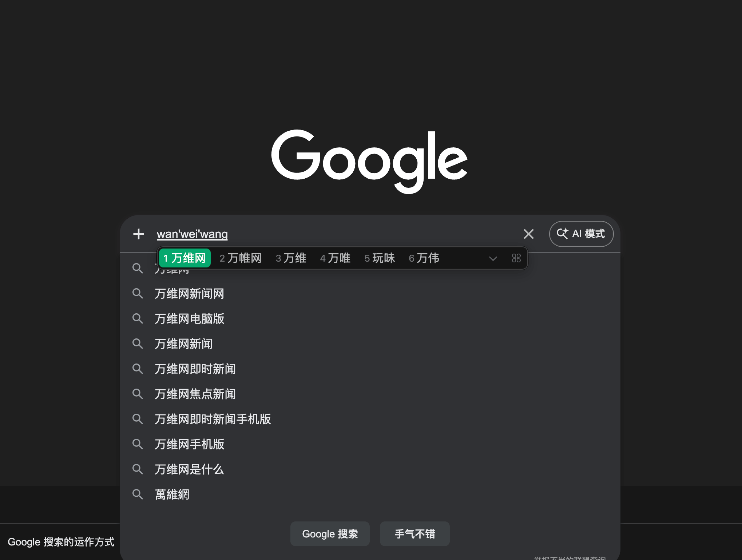Viewport: 742px width, 560px height.
Task: Click search icon beside 万维网电脑版
Action: (x=138, y=319)
